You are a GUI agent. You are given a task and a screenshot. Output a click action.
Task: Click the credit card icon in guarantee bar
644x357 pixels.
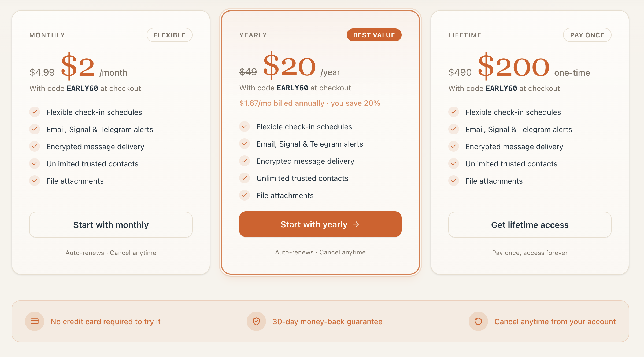coord(35,321)
